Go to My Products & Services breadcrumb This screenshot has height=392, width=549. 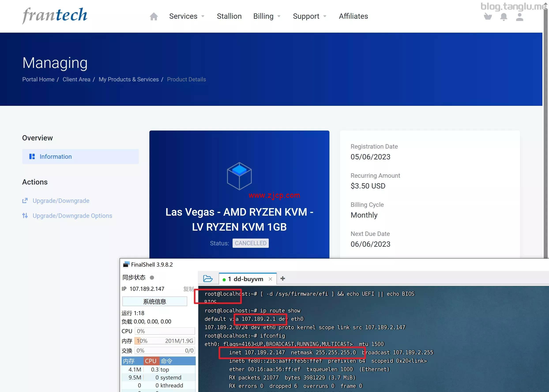tap(128, 79)
